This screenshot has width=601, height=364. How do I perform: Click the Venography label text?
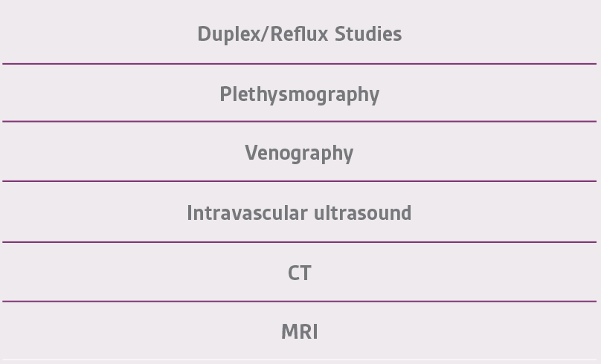tap(299, 153)
